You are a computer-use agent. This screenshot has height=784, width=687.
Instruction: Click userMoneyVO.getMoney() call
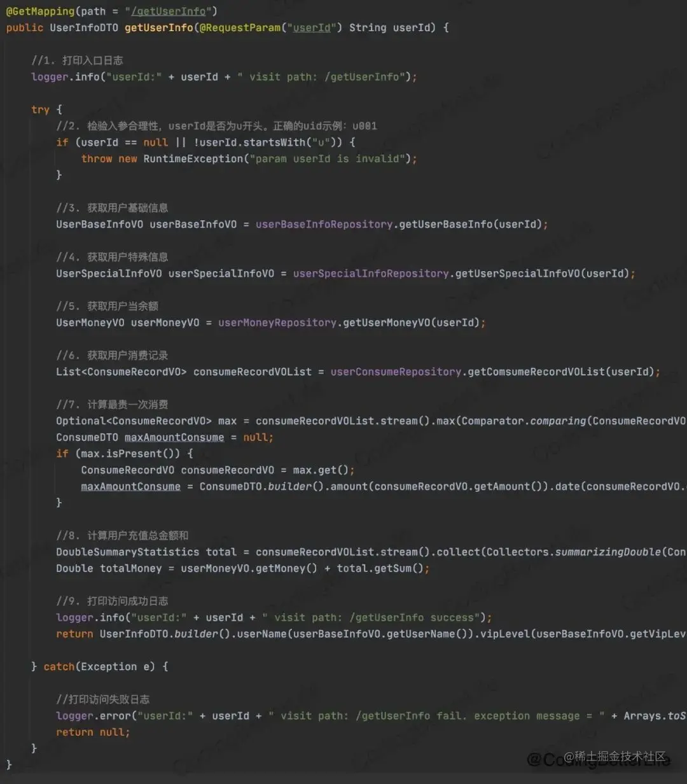(249, 568)
